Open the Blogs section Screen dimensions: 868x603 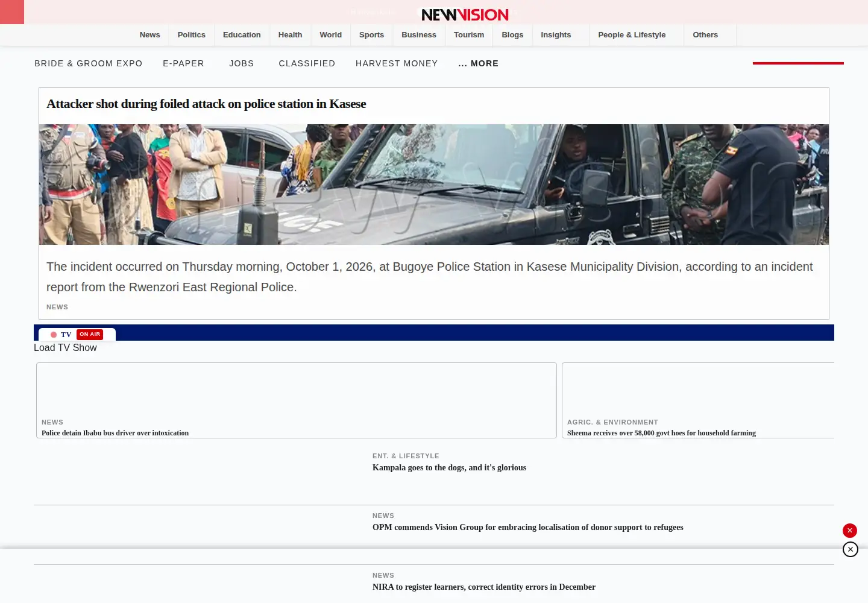[x=512, y=35]
